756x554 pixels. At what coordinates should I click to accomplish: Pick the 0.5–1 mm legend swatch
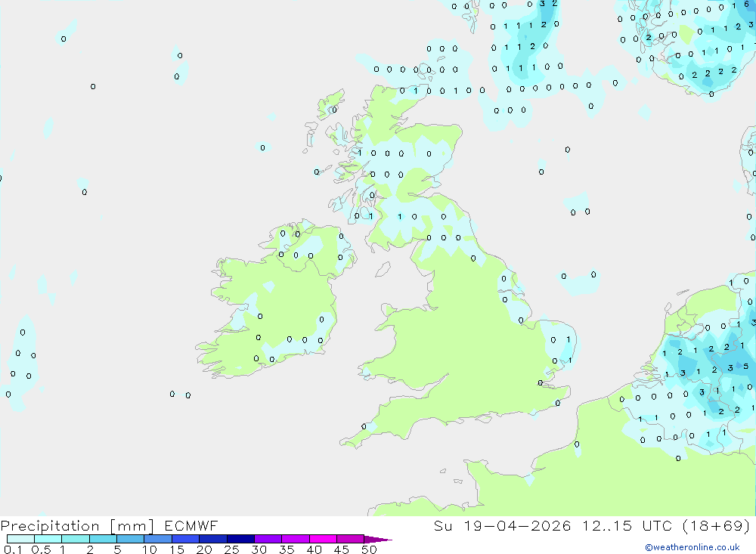tap(48, 539)
